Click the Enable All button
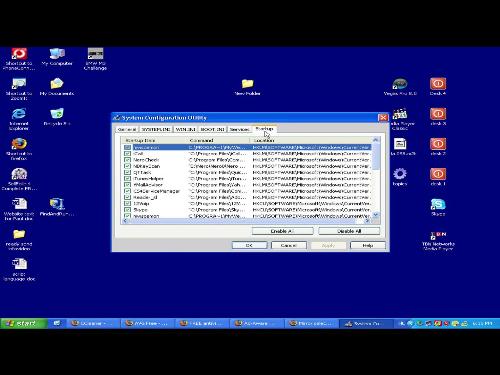Viewport: 500px width, 375px height. point(282,231)
